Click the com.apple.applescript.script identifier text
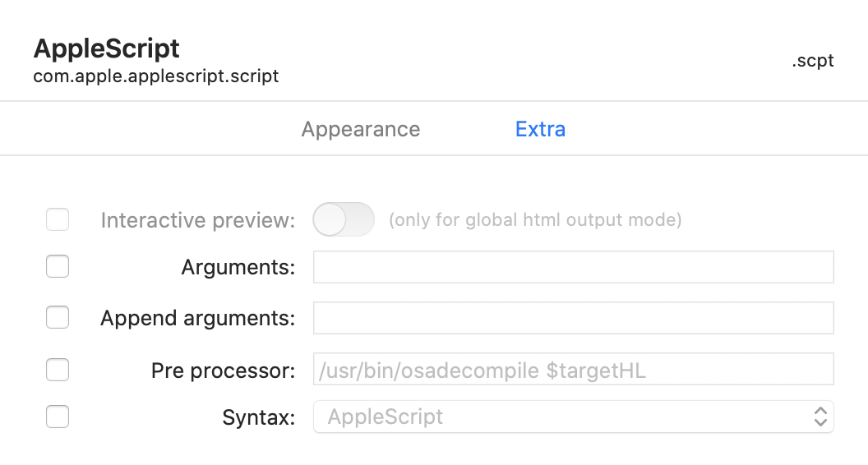The height and width of the screenshot is (465, 868). pos(156,76)
